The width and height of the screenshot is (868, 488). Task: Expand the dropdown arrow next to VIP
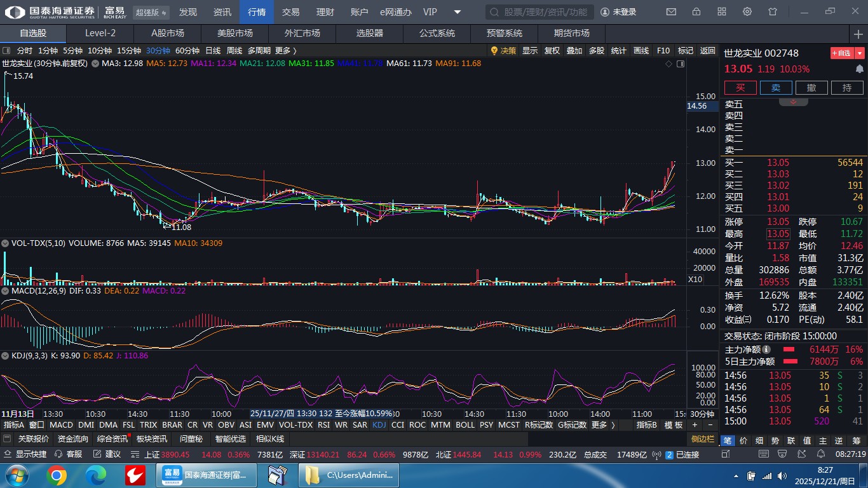[458, 12]
